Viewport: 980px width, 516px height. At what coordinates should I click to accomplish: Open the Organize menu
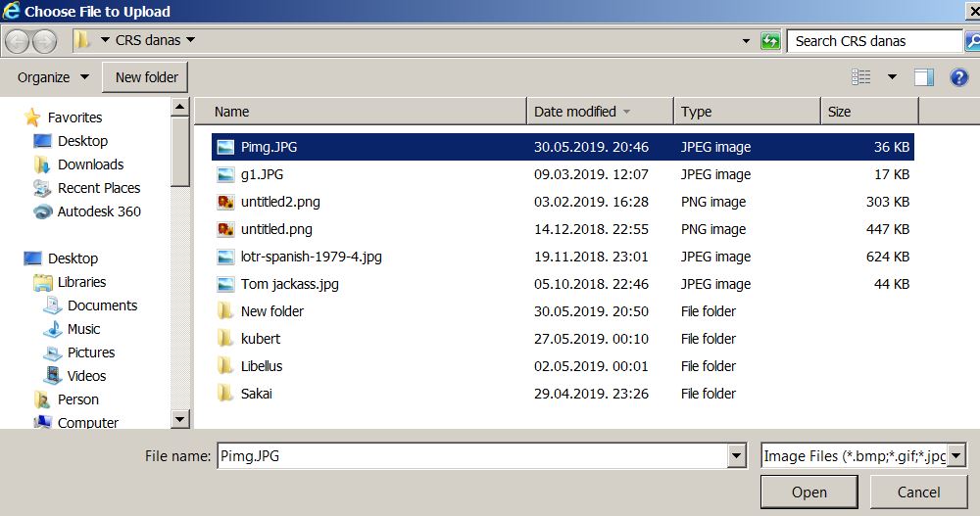(53, 77)
